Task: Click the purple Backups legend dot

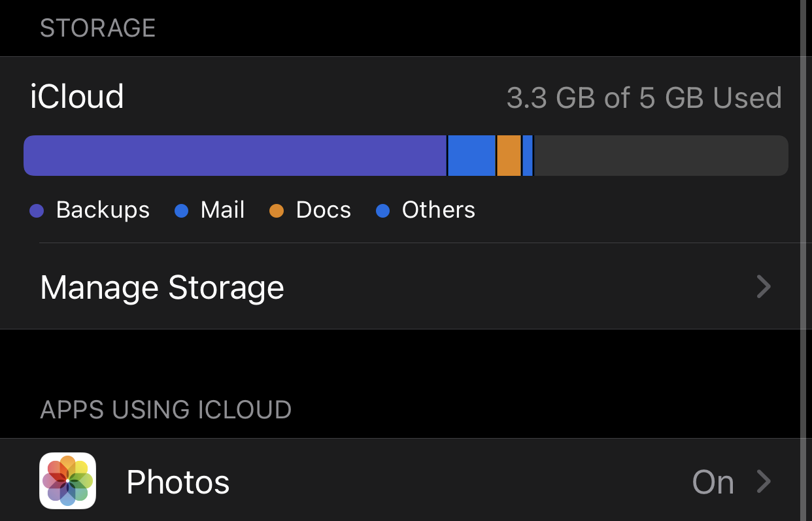Action: [37, 210]
